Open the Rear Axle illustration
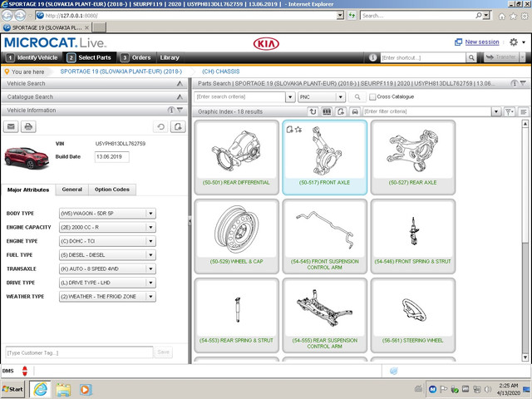This screenshot has height=399, width=532. pos(413,157)
